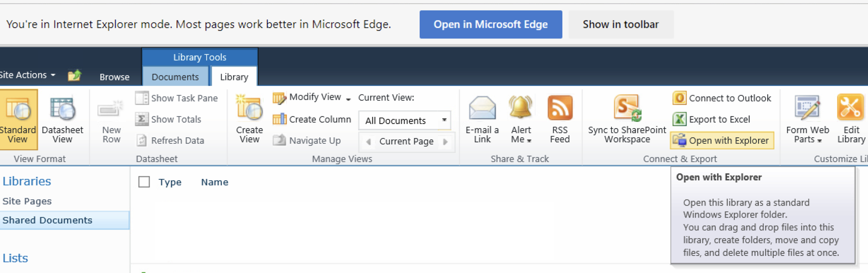868x273 pixels.
Task: Select the Documents ribbon tab
Action: coord(175,77)
